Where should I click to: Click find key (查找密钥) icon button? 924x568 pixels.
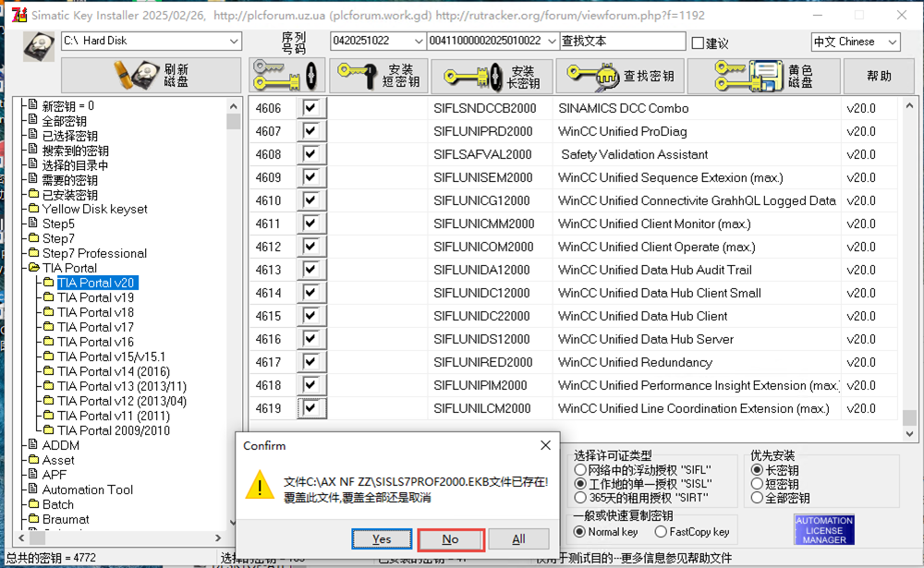(x=621, y=76)
